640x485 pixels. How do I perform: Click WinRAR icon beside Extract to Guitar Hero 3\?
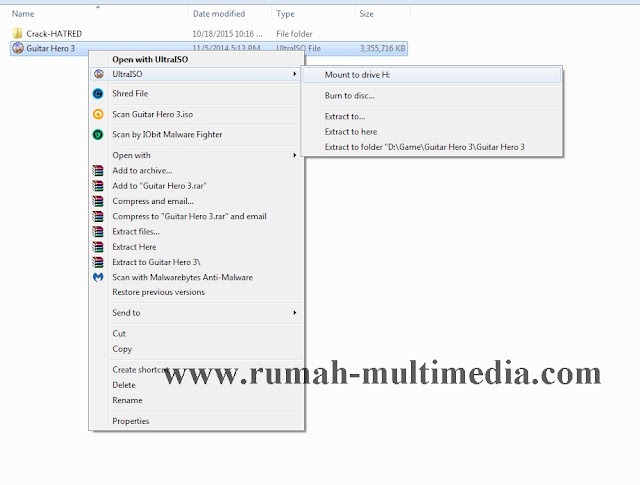98,262
